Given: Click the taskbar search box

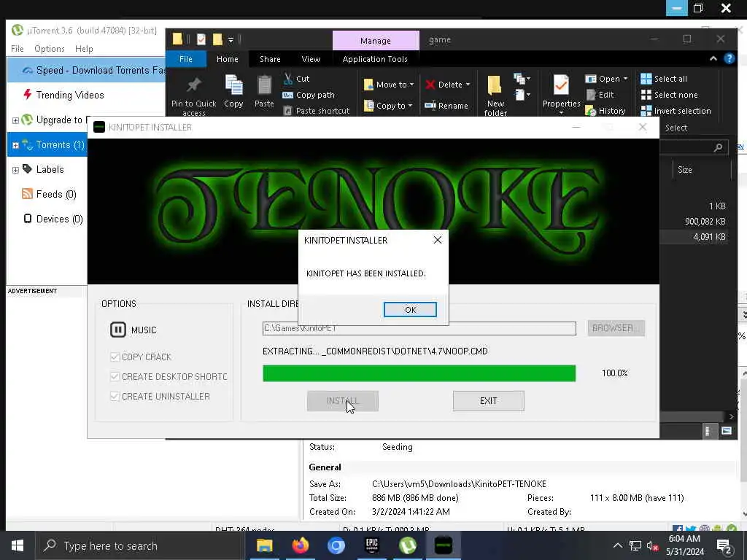Looking at the screenshot, I should 139,545.
